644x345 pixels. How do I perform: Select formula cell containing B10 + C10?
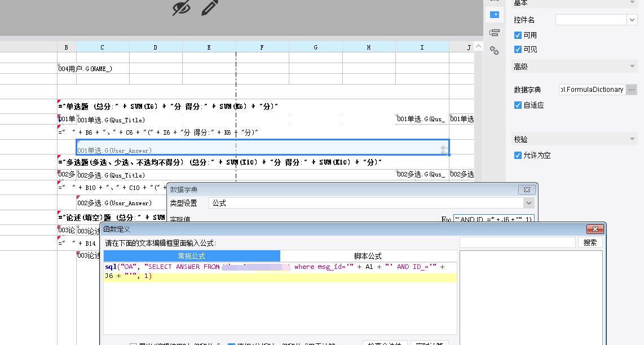(112, 188)
